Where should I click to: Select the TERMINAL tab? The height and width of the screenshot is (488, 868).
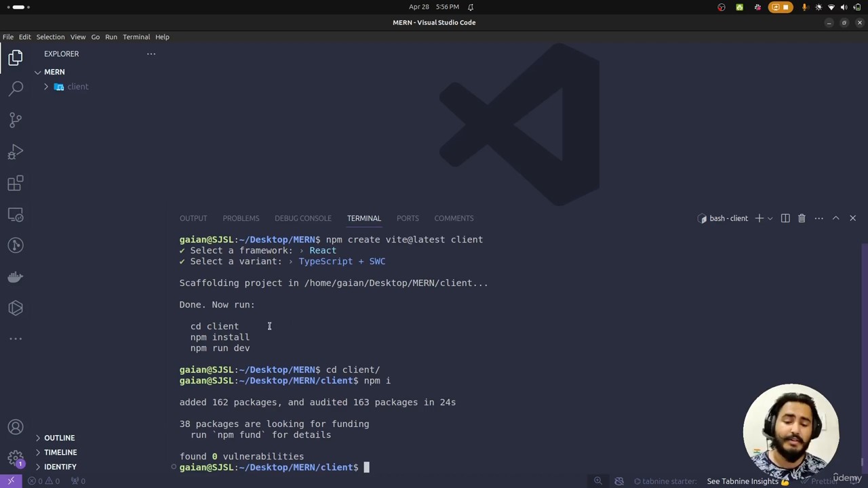[x=364, y=218]
